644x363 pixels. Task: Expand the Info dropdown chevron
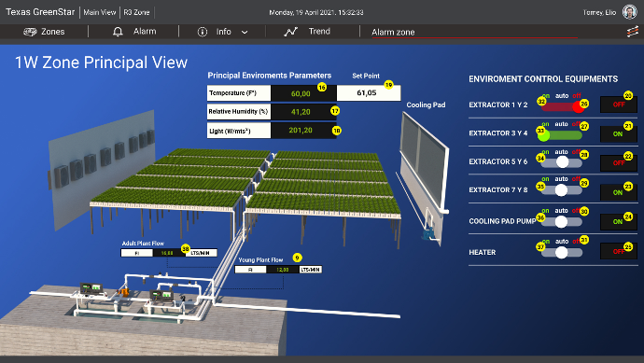[x=245, y=32]
